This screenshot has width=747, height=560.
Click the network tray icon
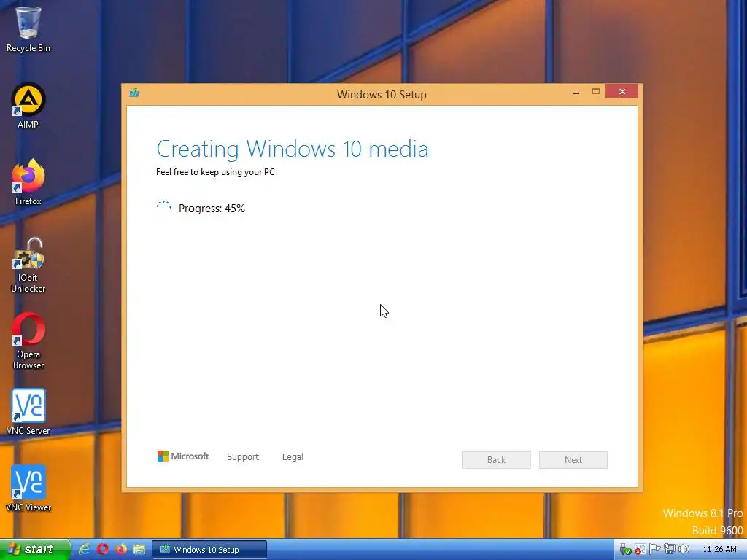point(670,549)
